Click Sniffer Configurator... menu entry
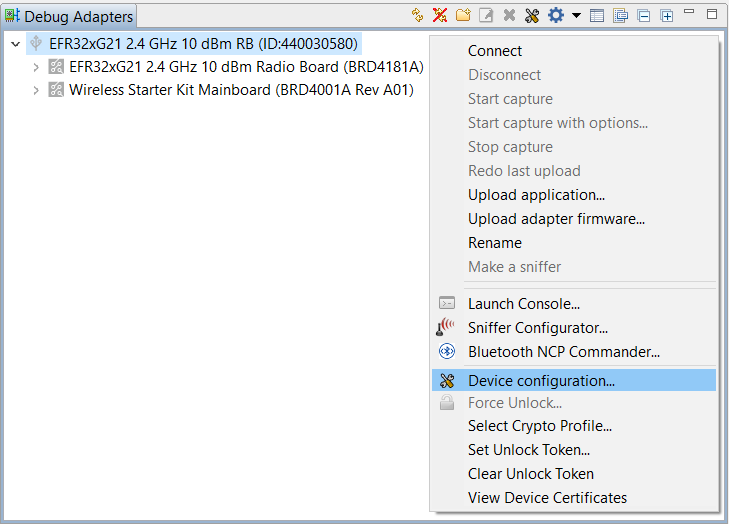Screen dimensions: 729x524 [x=538, y=328]
